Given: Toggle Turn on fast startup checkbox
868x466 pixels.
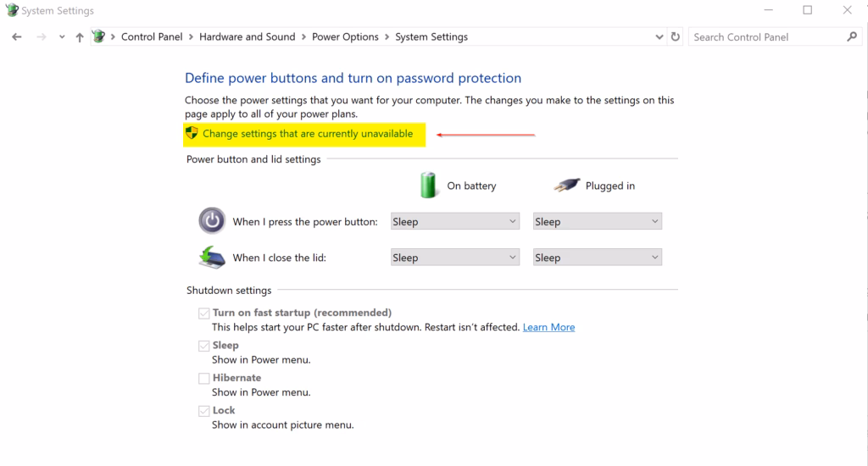Looking at the screenshot, I should 203,313.
